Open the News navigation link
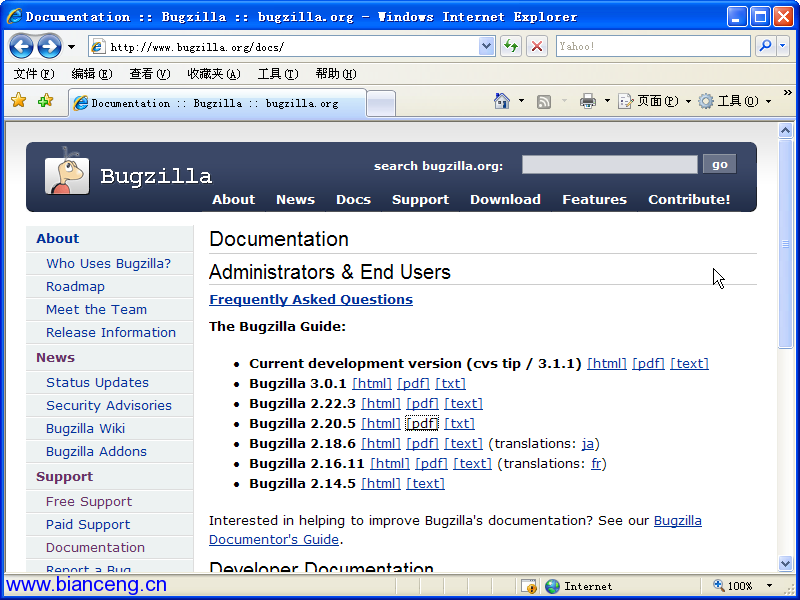Image resolution: width=800 pixels, height=600 pixels. click(295, 199)
